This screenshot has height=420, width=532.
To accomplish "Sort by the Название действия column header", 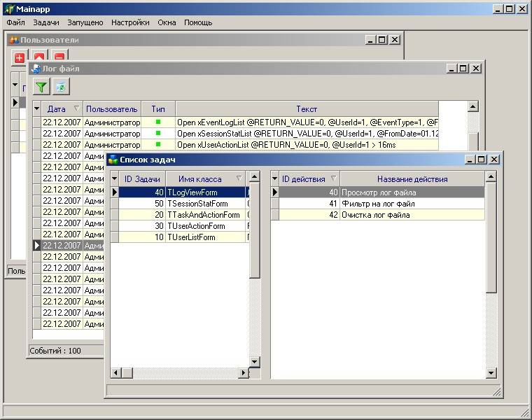I will 412,178.
